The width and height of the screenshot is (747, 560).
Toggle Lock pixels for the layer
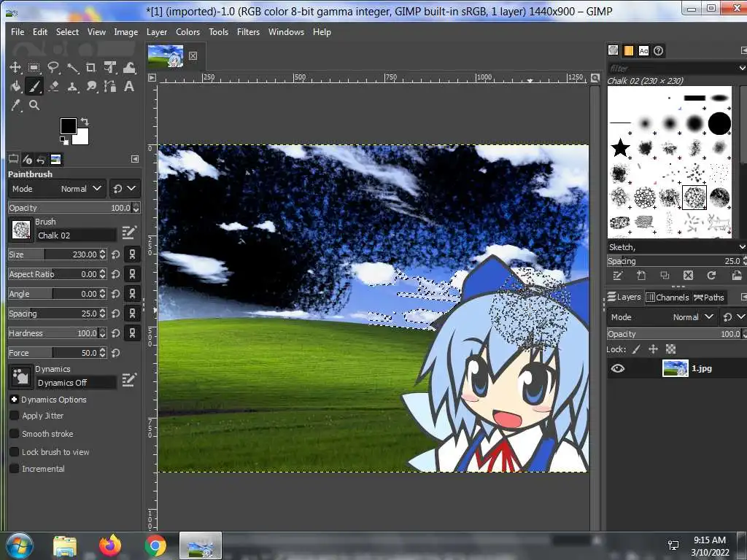point(636,349)
